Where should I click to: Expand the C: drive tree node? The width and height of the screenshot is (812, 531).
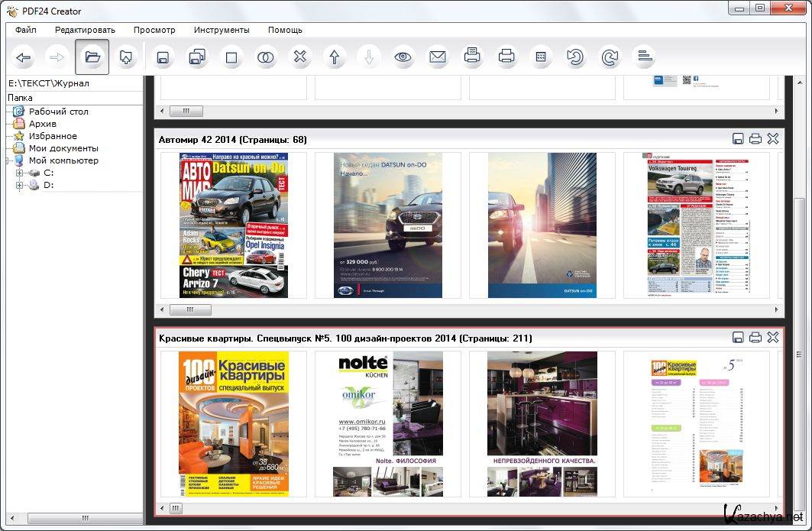coord(19,173)
